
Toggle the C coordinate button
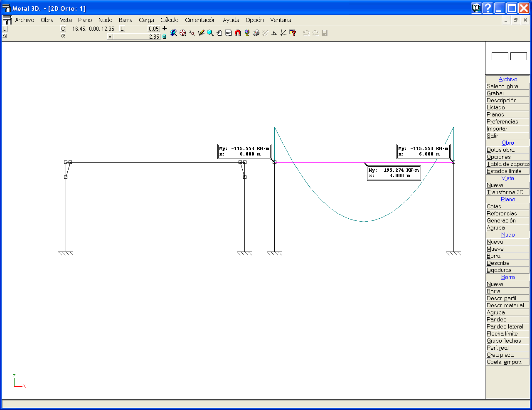[x=63, y=29]
